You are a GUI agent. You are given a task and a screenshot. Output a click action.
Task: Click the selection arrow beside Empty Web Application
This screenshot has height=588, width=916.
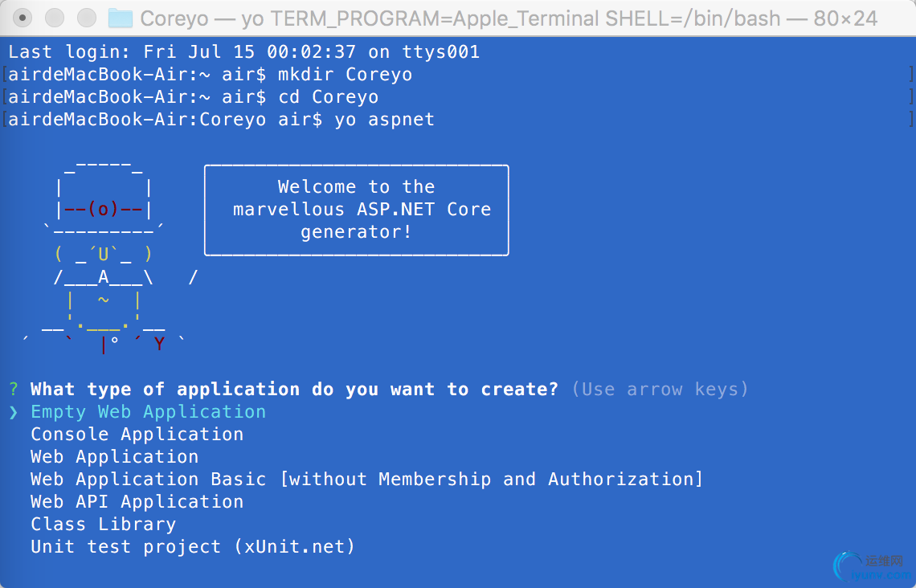click(x=14, y=412)
